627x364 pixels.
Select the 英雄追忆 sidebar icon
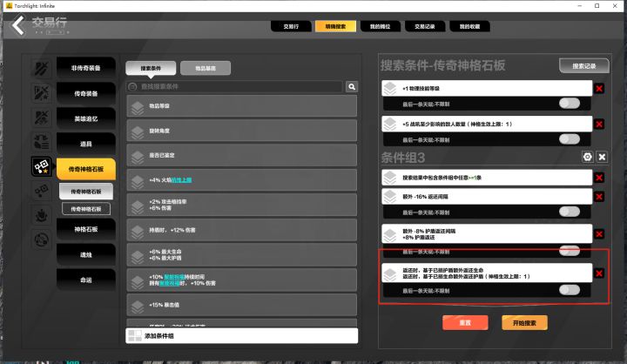41,118
